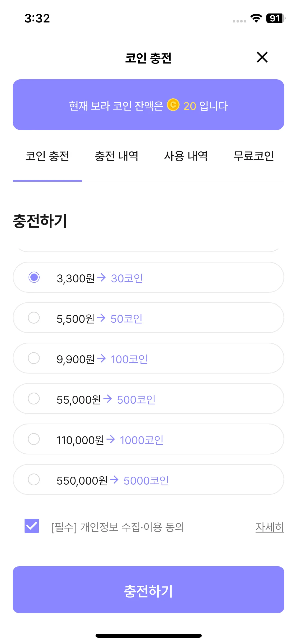Close the 코인 충전 screen with X
The image size is (297, 644).
262,57
